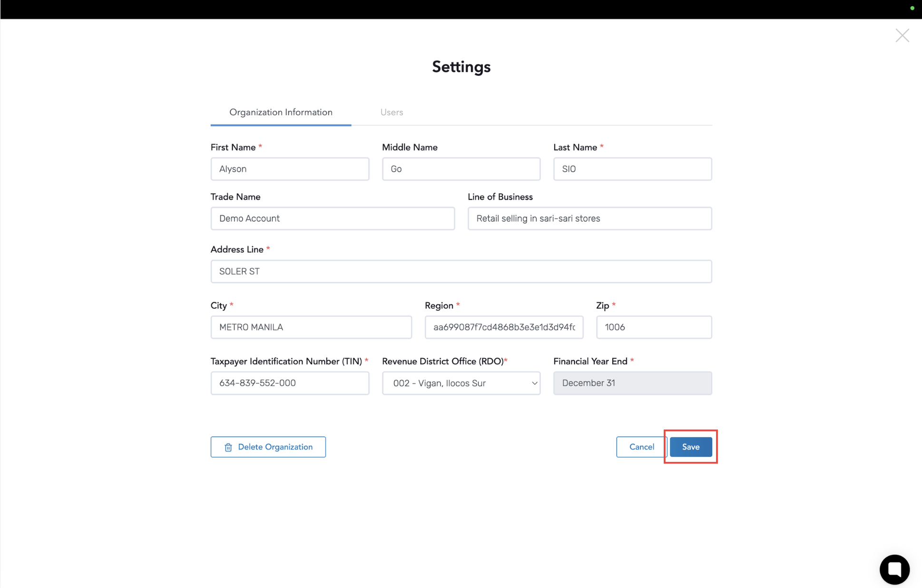Select the Organization Information tab
Image resolution: width=922 pixels, height=588 pixels.
click(x=281, y=112)
